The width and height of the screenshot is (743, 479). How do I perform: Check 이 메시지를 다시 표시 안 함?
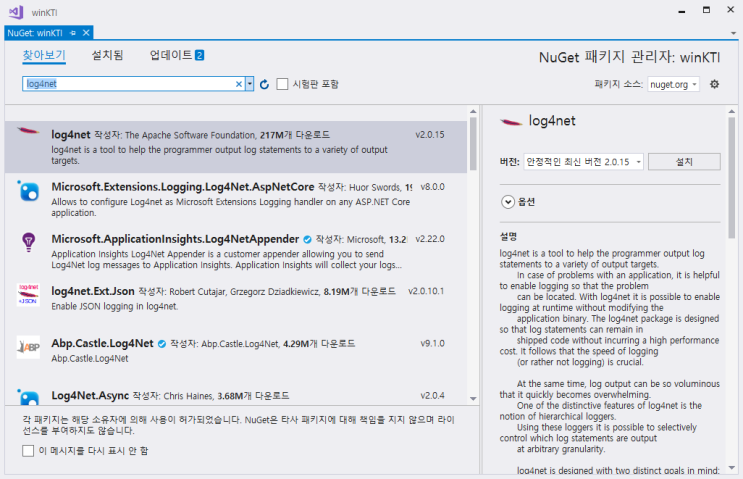click(28, 451)
